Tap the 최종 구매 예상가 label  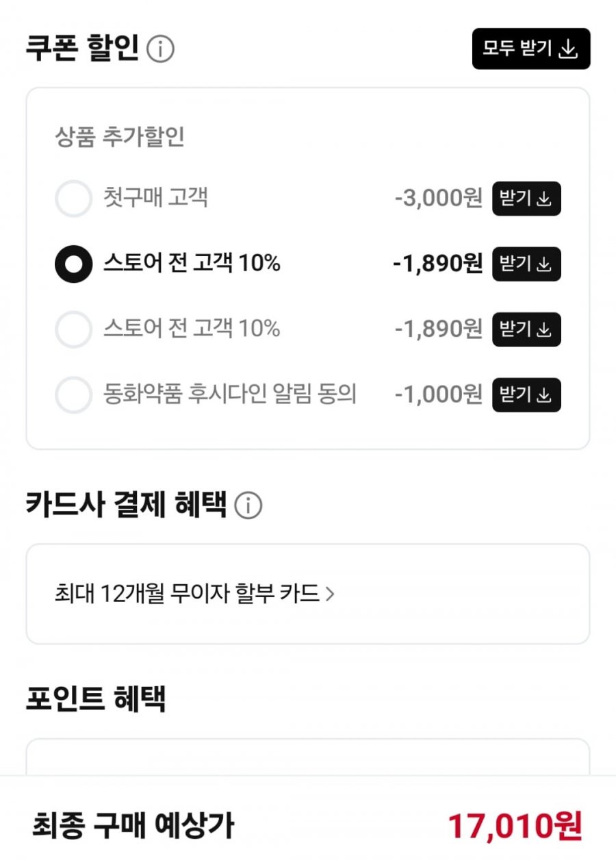[x=133, y=826]
